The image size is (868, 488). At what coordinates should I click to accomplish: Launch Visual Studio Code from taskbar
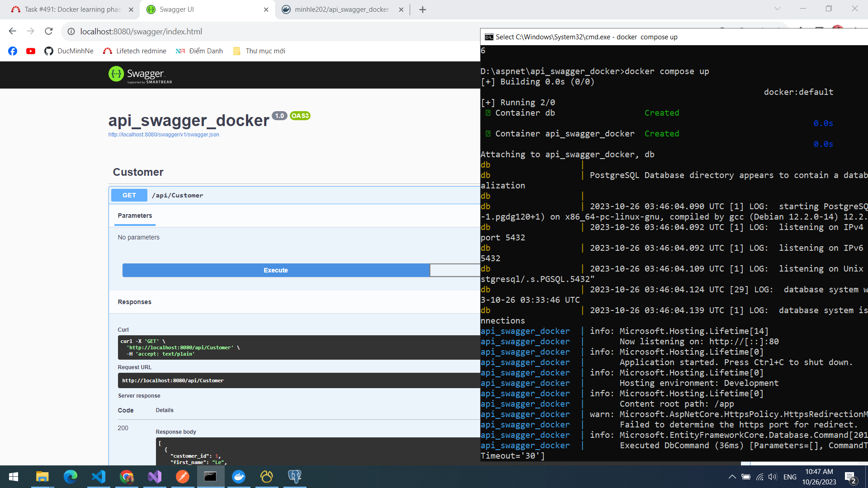(99, 477)
